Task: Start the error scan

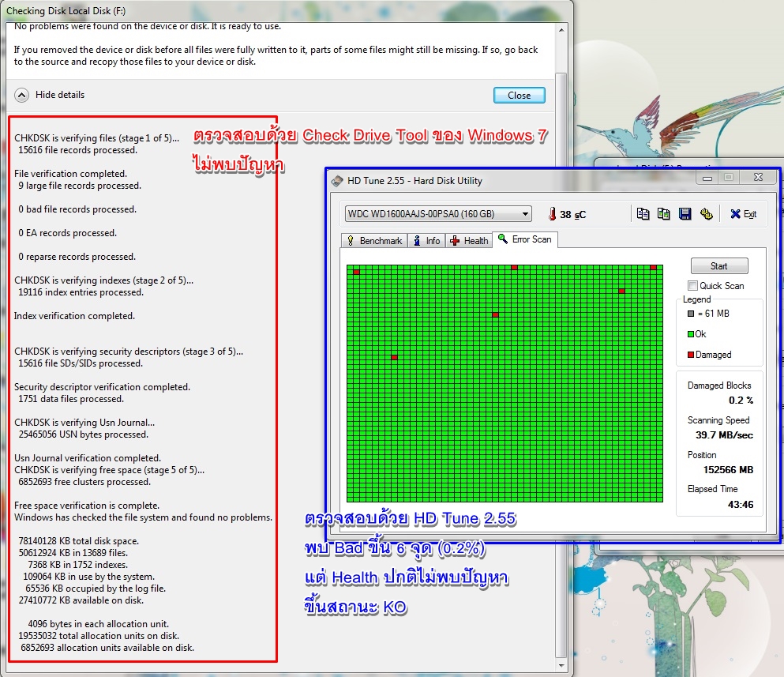Action: [719, 265]
